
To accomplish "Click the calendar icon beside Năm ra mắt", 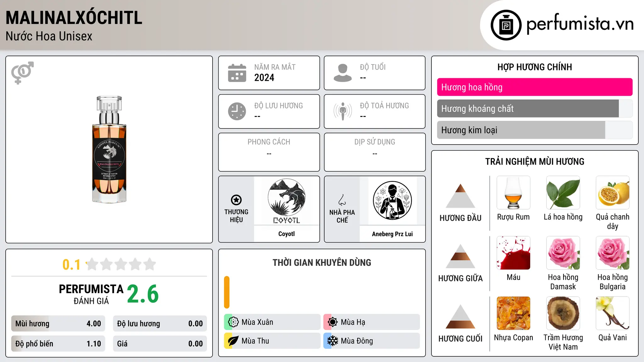I will tap(237, 73).
